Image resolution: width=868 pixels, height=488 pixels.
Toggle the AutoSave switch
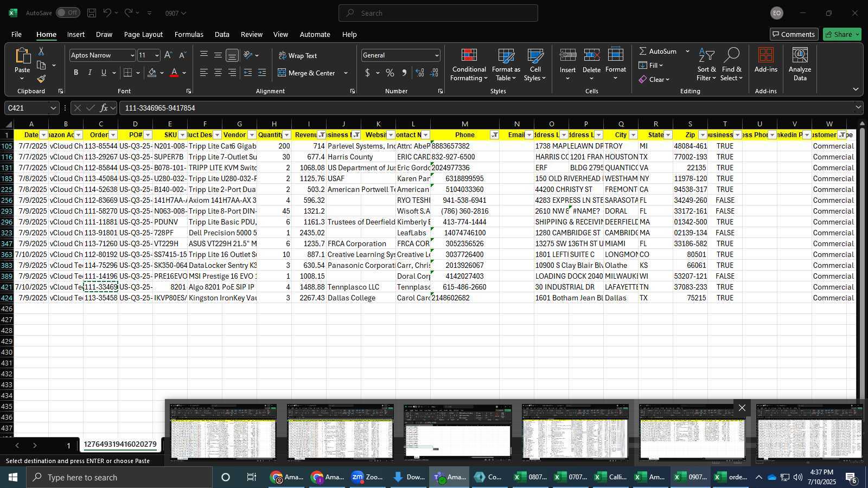[68, 13]
